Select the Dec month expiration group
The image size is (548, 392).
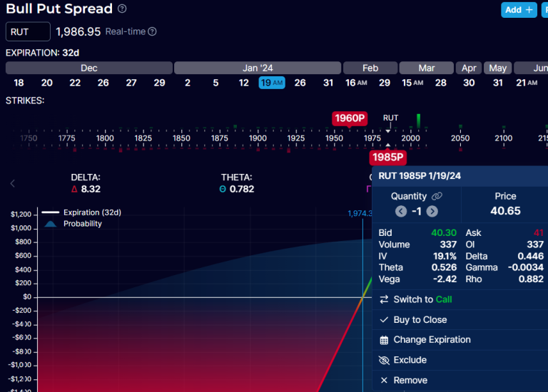point(89,68)
